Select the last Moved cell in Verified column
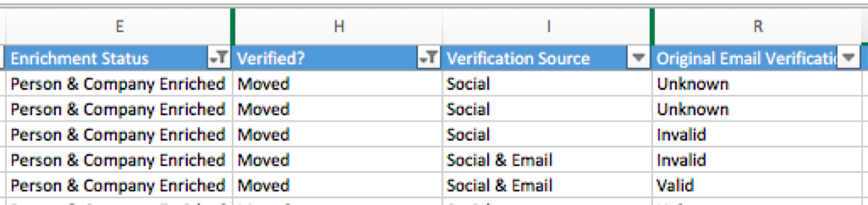Image resolution: width=868 pixels, height=205 pixels. pyautogui.click(x=337, y=185)
